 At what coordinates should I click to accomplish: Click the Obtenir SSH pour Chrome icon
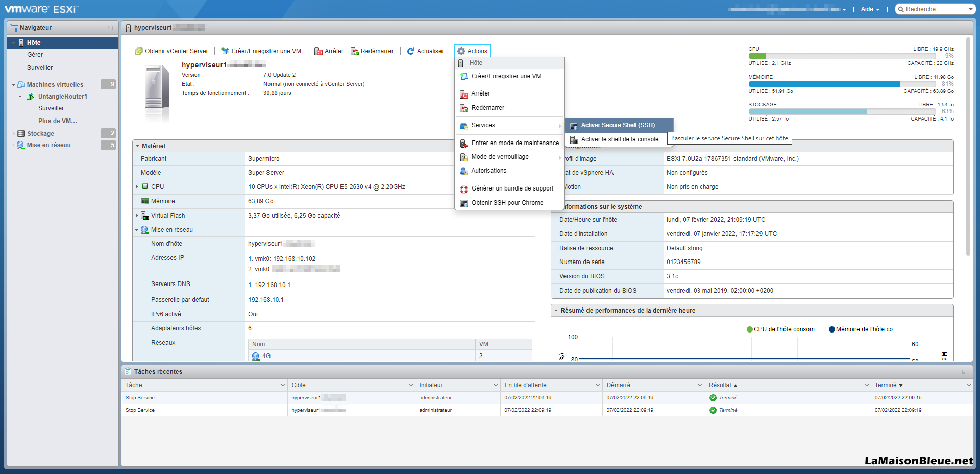click(x=463, y=203)
